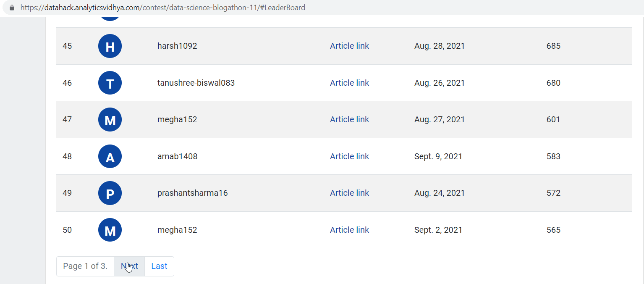Select username prashantsharma16

[192, 193]
